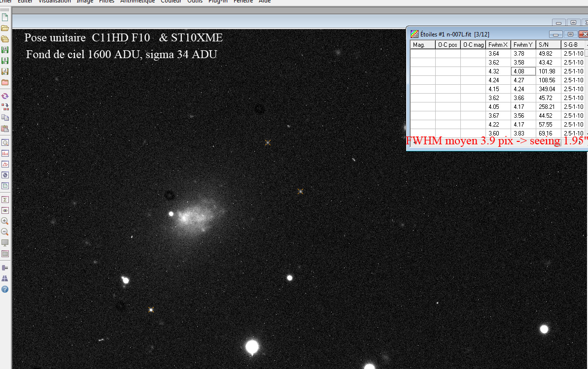
Task: Maximize the Étoiles #1 window
Action: coord(570,34)
